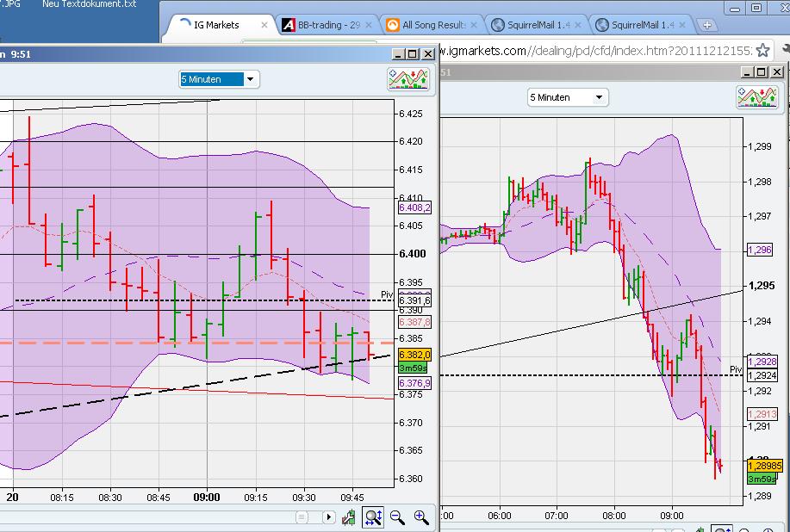Open a new browser tab
This screenshot has width=790, height=532.
[x=707, y=25]
